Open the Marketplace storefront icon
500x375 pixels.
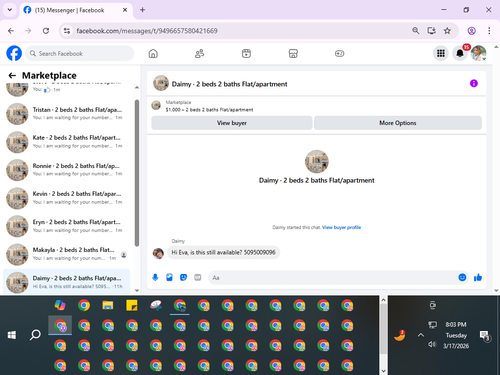point(293,53)
